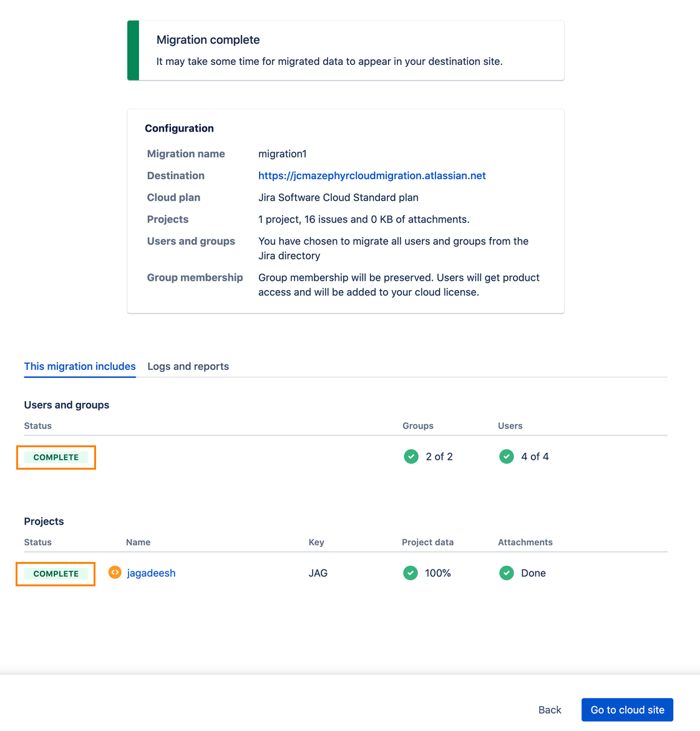
Task: Click the Project data column header
Action: point(427,542)
